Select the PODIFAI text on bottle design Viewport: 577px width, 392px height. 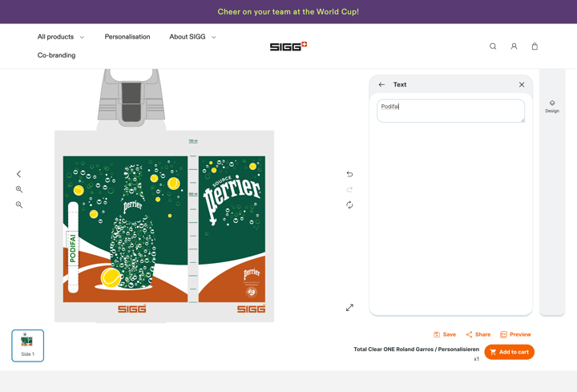72,249
